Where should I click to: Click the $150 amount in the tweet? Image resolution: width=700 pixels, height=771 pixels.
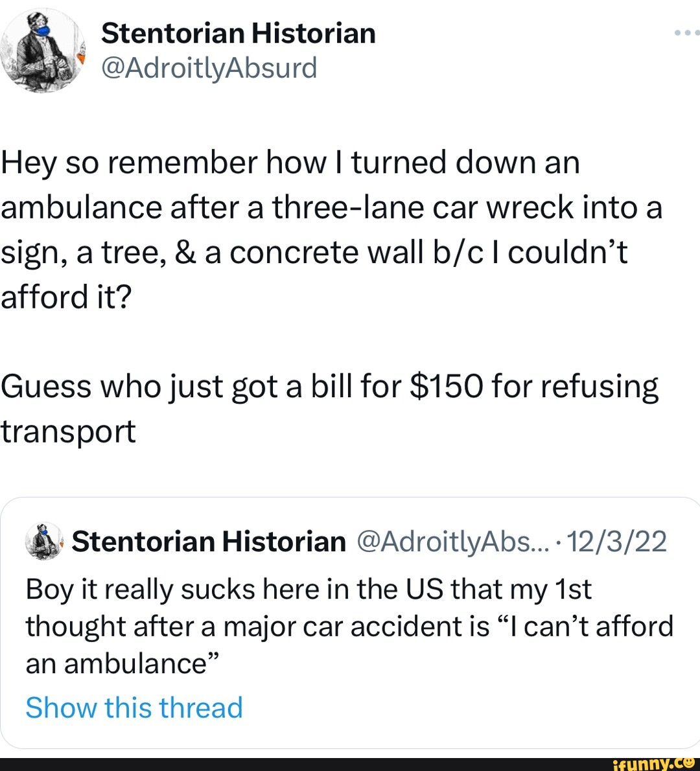pyautogui.click(x=448, y=387)
